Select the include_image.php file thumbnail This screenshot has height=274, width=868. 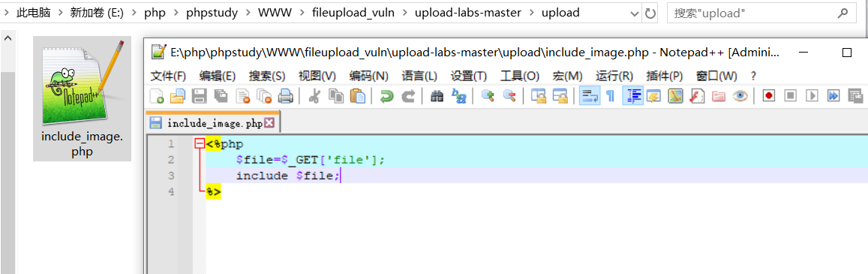pos(82,98)
